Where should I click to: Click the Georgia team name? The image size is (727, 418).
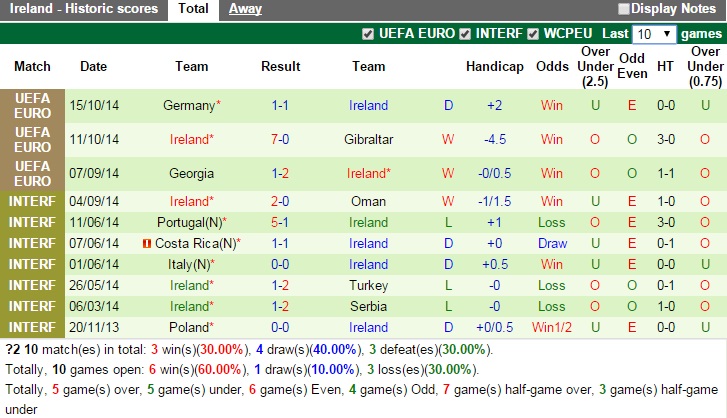click(191, 173)
